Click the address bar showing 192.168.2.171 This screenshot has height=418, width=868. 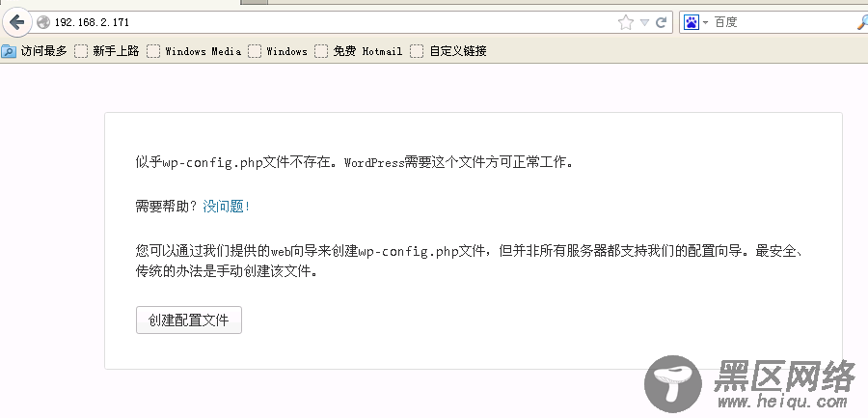click(x=332, y=23)
